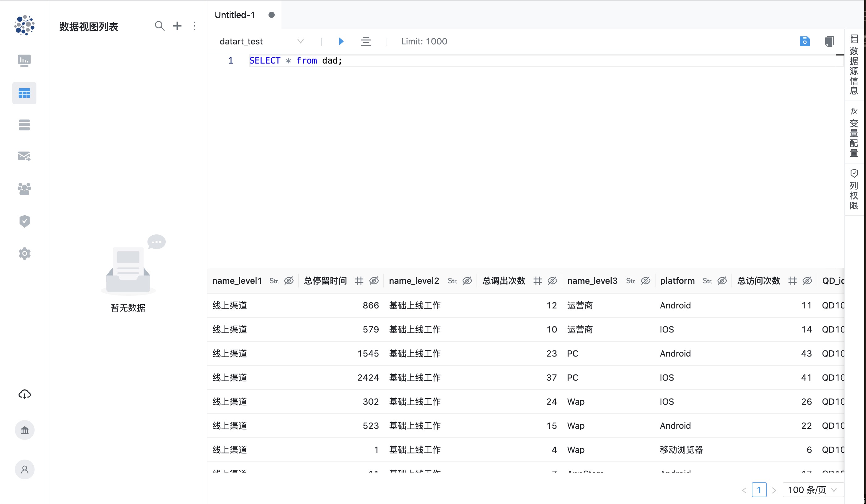Toggle visibility of 总停留时间 column
This screenshot has height=504, width=866.
pos(374,281)
